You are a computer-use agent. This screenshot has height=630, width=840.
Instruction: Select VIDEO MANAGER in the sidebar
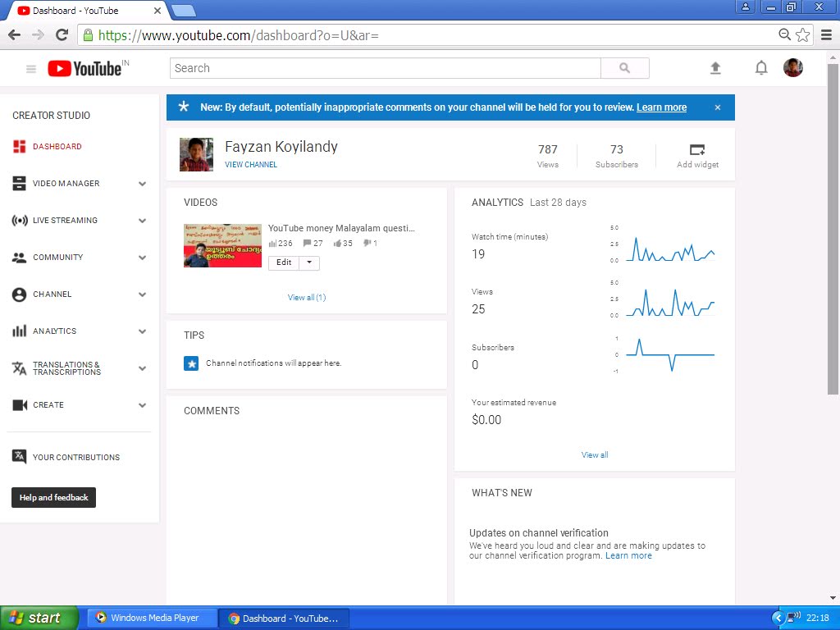coord(66,183)
